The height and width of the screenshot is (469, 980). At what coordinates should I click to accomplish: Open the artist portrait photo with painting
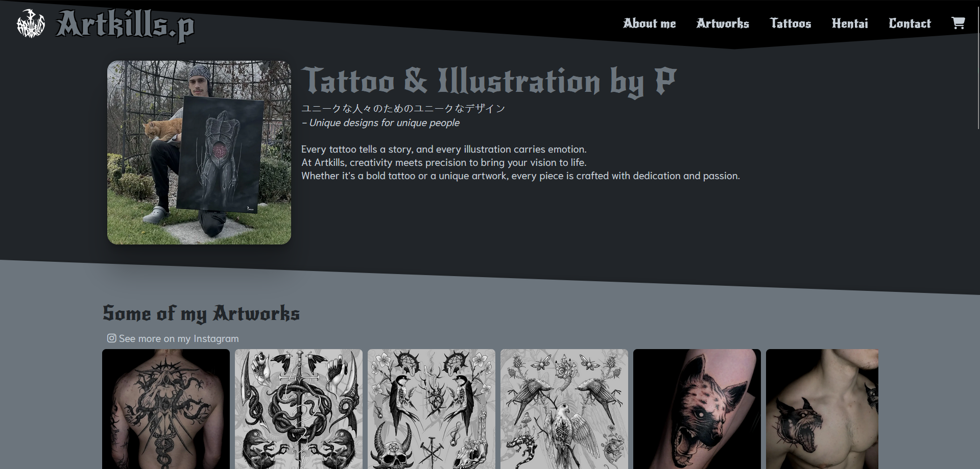point(199,153)
